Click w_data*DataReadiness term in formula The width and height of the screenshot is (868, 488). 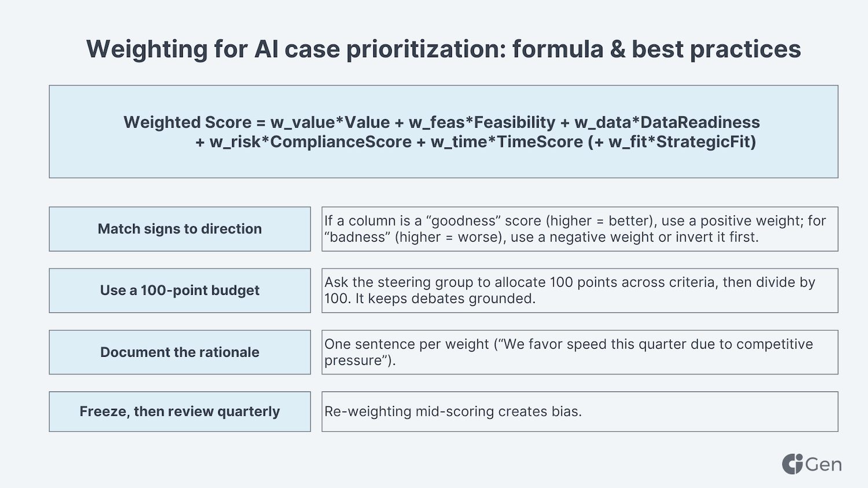667,123
